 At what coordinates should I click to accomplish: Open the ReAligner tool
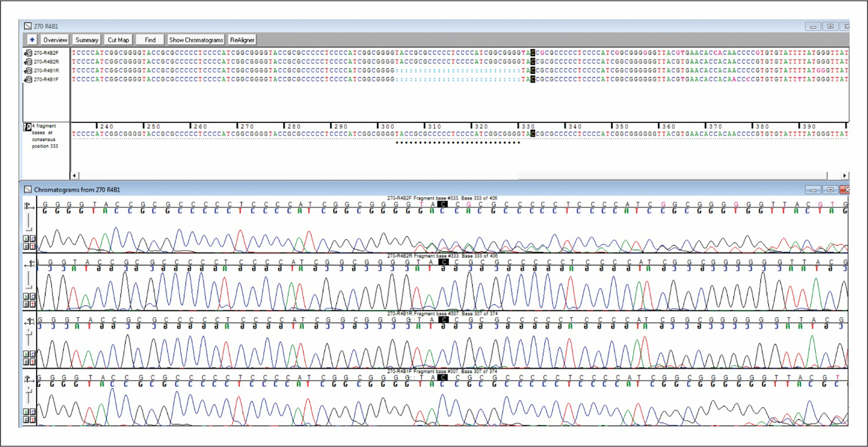(242, 40)
